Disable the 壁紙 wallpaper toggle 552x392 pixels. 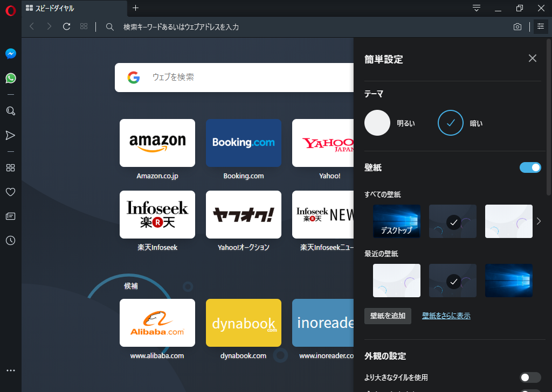530,167
